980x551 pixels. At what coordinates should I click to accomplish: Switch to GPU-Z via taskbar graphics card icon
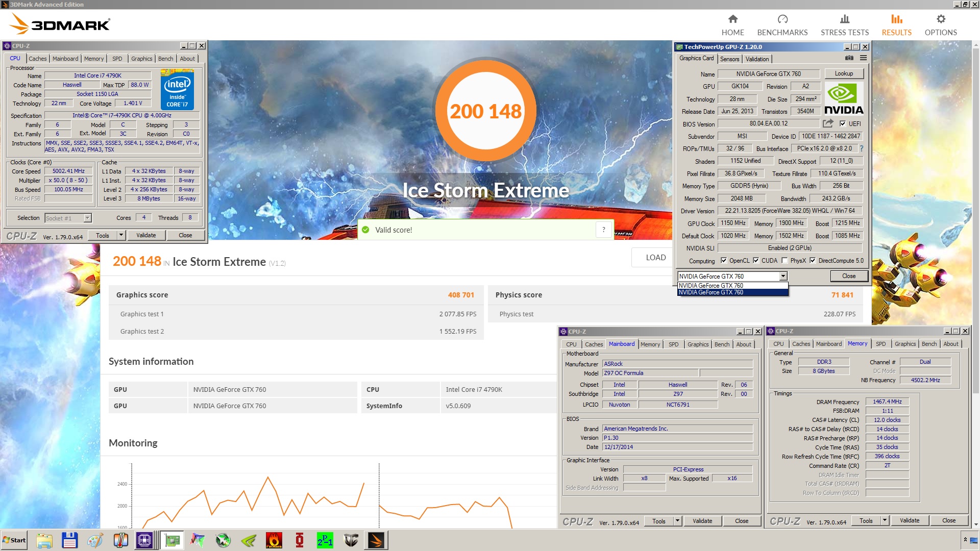(173, 540)
